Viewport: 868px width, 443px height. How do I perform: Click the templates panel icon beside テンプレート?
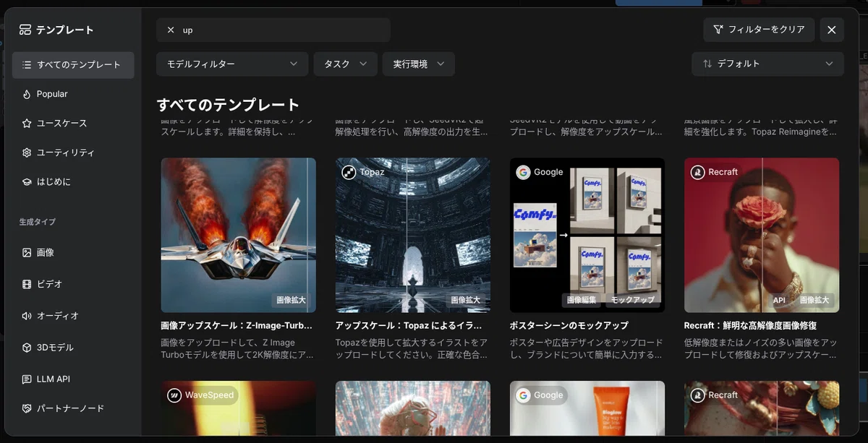point(25,30)
